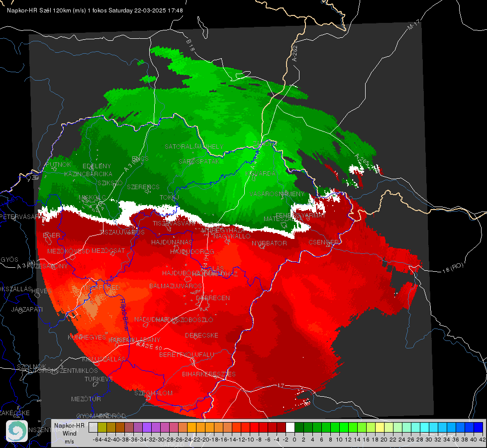Click the A-262 road label

(294, 53)
